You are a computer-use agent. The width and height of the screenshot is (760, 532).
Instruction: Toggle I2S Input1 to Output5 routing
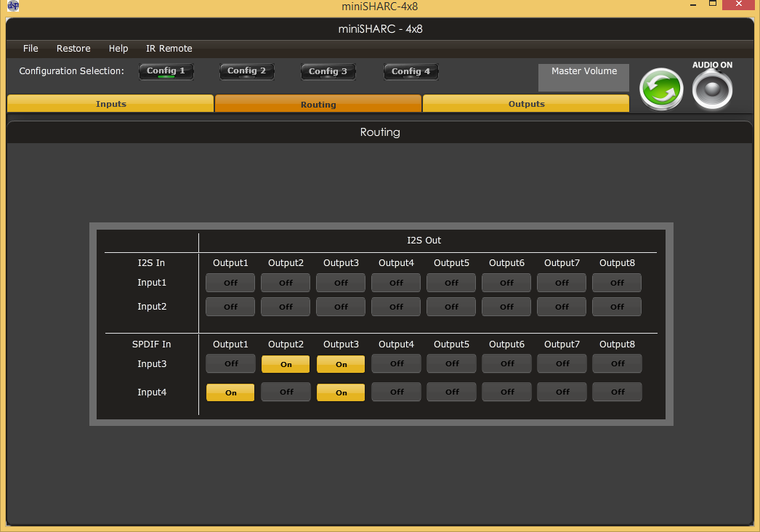tap(451, 283)
